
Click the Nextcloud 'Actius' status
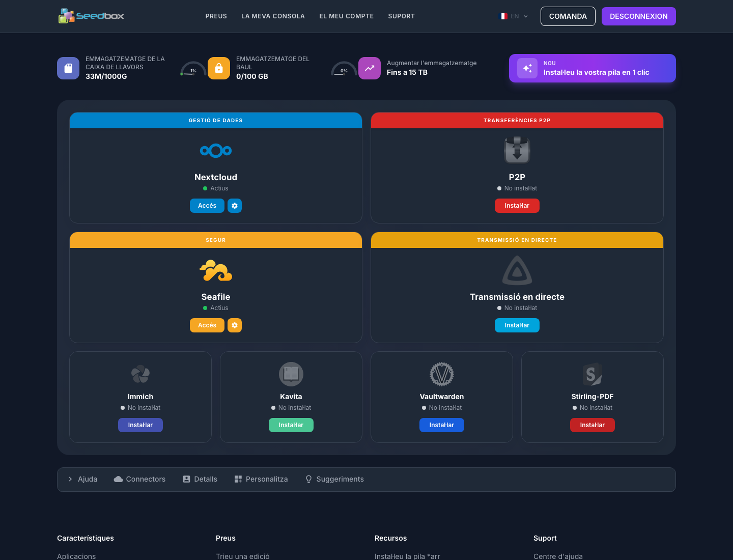click(x=216, y=188)
